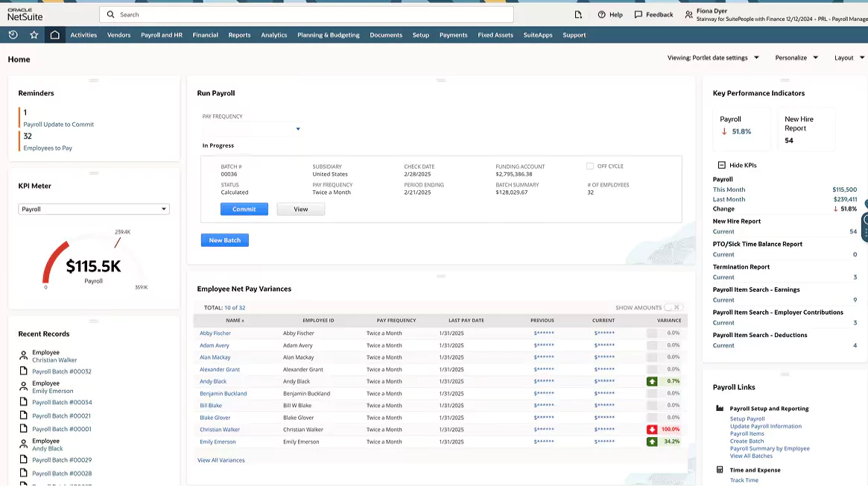
Task: Click the Feedback icon in the header
Action: 637,14
